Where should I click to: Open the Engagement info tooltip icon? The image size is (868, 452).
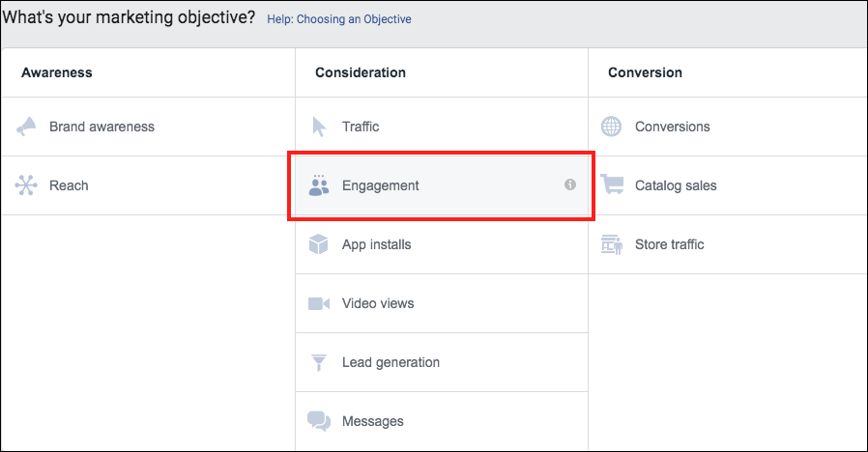[x=570, y=184]
